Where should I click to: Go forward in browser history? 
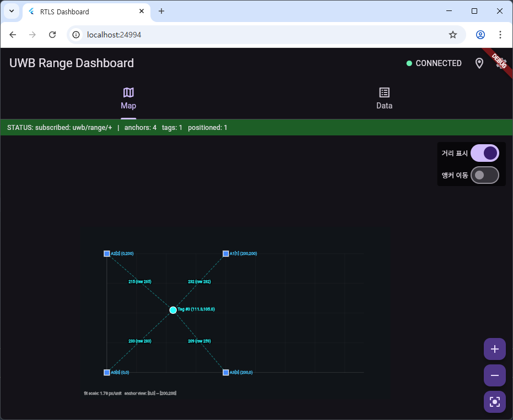(33, 35)
